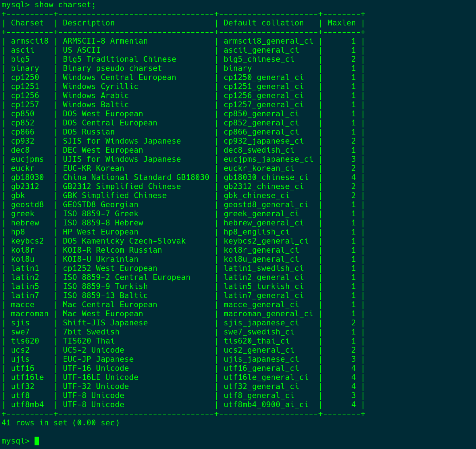Click the swe7_swedish_ci collation entry
This screenshot has height=449, width=476.
tap(259, 332)
